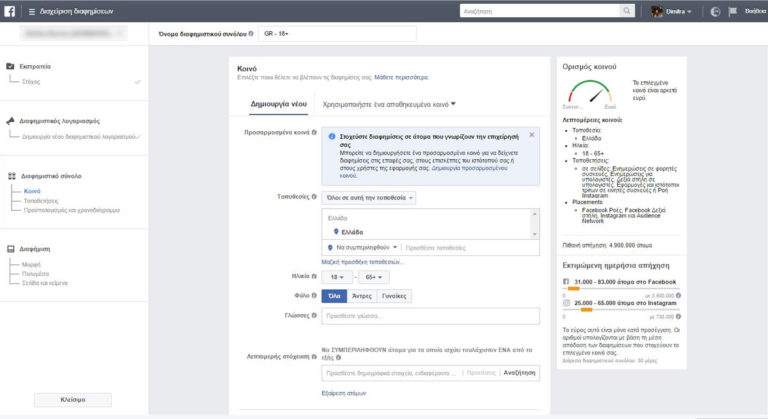
Task: Open Μαζική προσθήκη τοποθεσιών link
Action: [x=362, y=262]
